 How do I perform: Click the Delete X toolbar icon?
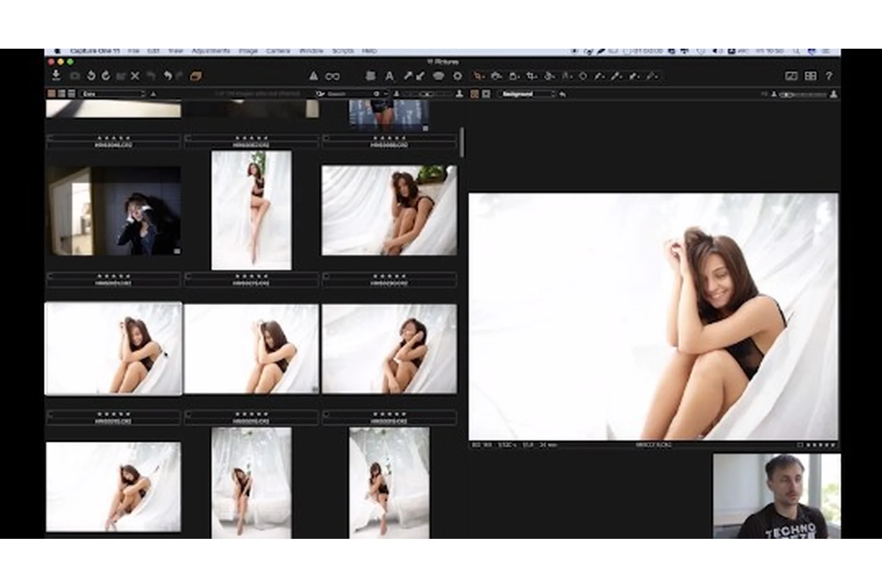pos(135,76)
